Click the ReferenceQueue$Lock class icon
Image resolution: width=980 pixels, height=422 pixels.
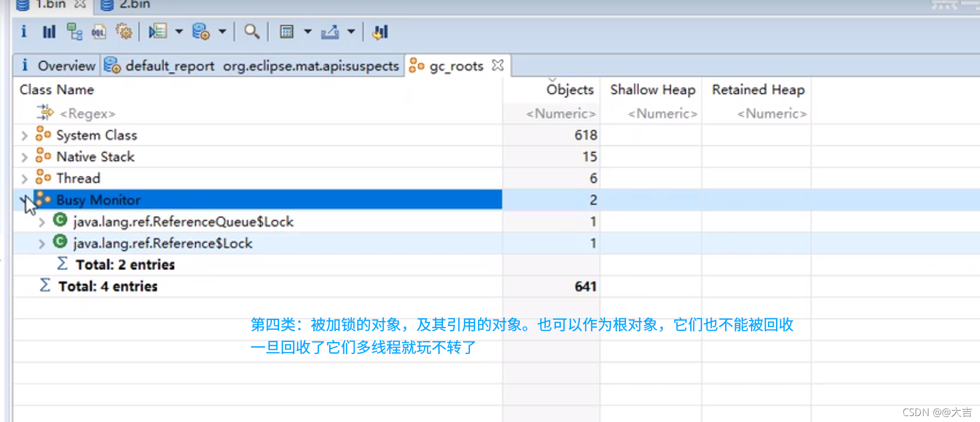pos(60,220)
